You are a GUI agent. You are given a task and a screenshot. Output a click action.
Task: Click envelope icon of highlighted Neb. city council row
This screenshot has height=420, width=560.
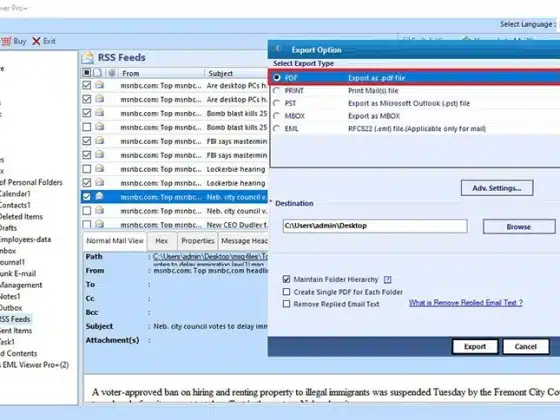click(x=100, y=196)
